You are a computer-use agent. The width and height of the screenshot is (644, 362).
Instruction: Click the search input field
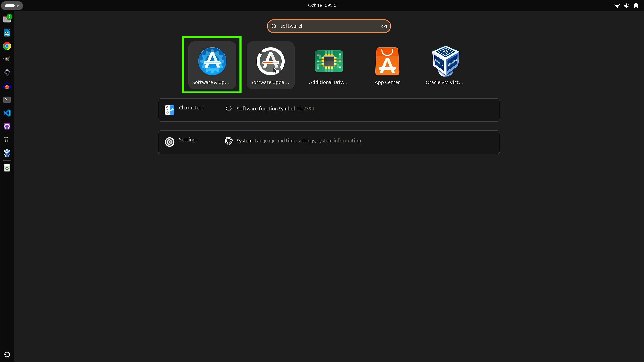pyautogui.click(x=329, y=26)
